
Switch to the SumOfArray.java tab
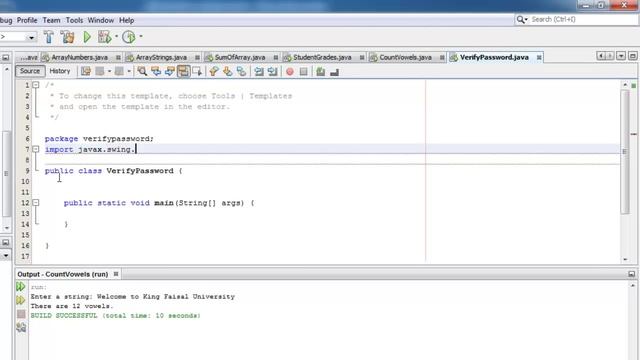[x=240, y=58]
